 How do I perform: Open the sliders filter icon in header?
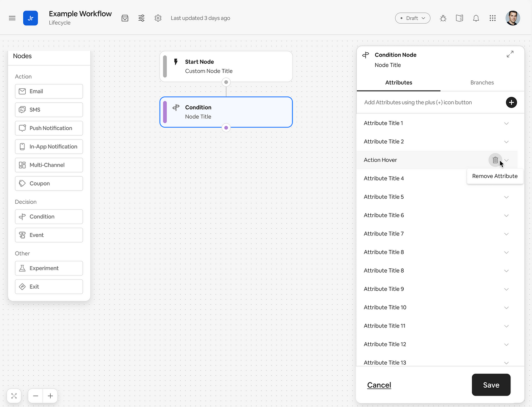(x=141, y=18)
